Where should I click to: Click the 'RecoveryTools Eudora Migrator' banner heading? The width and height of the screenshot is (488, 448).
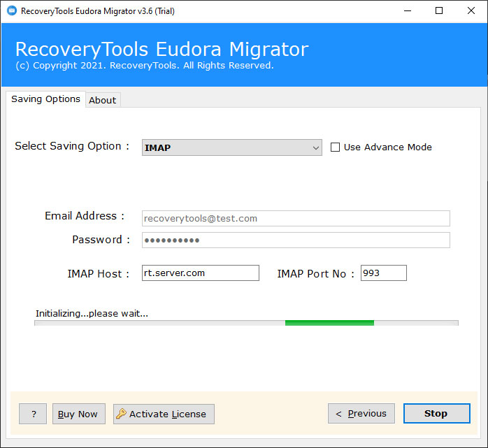coord(162,49)
